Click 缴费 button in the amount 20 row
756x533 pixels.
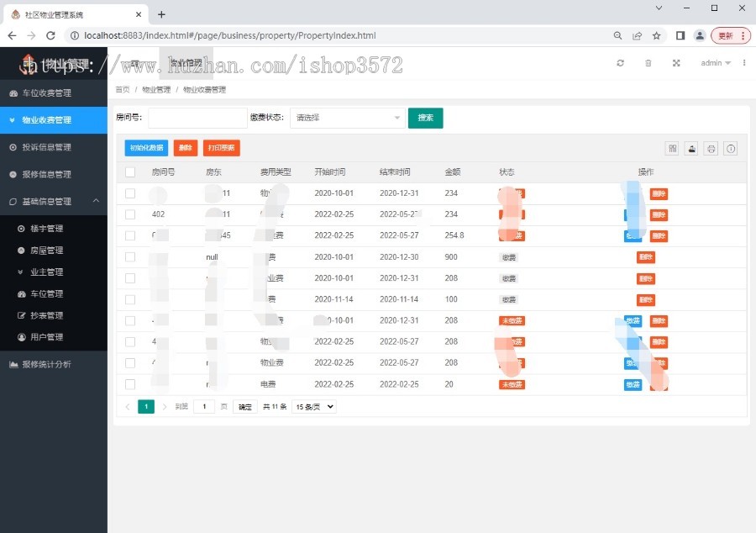pyautogui.click(x=633, y=384)
